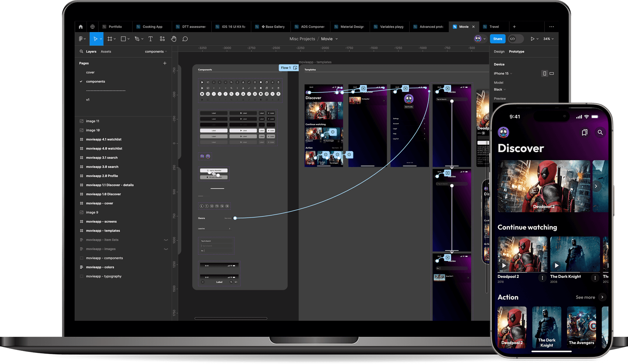Open the zoom level 34% dropdown

click(548, 39)
